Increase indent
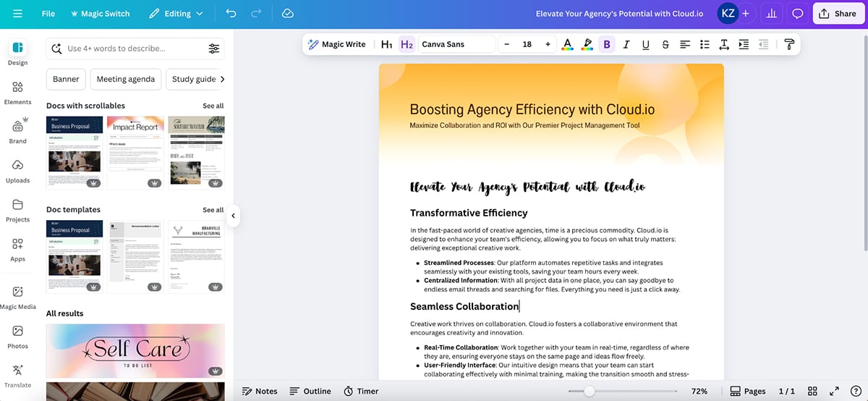Viewport: 868px width, 401px height. coord(744,44)
